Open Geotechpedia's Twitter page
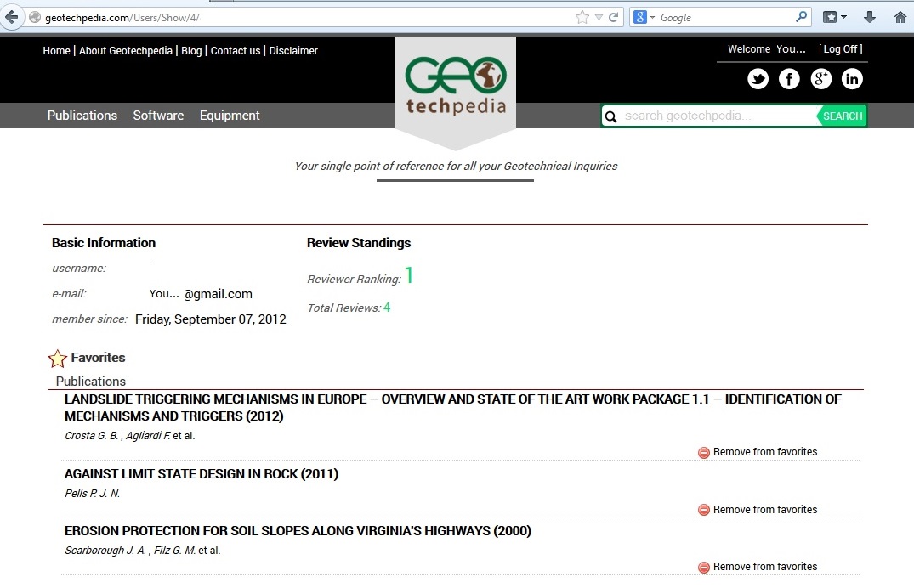 [x=758, y=79]
